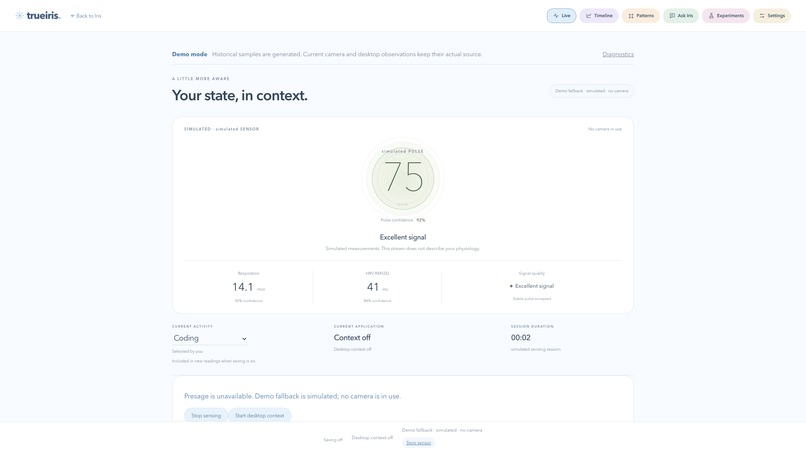Click the chevron arrow of the Coding dropdown
Image resolution: width=806 pixels, height=453 pixels.
(244, 339)
